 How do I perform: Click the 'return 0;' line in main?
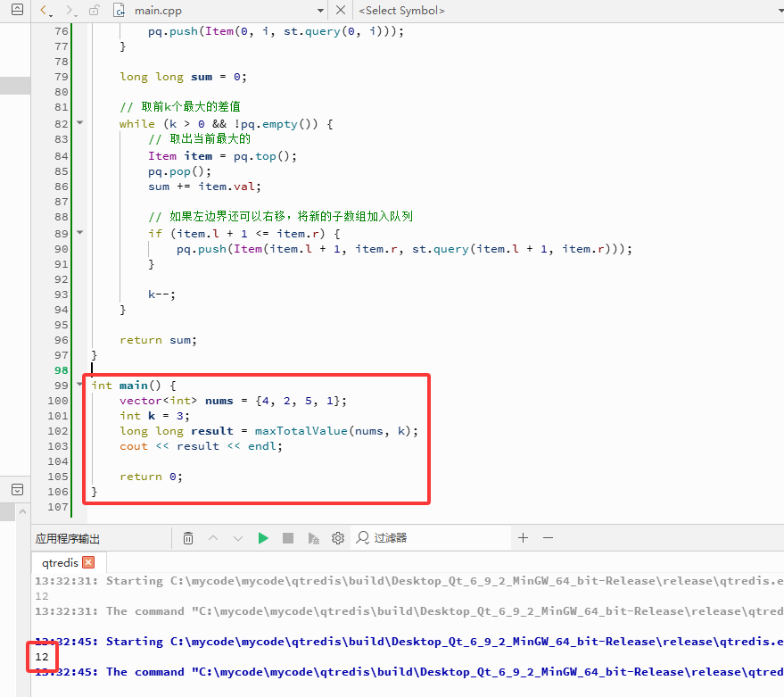[x=151, y=477]
